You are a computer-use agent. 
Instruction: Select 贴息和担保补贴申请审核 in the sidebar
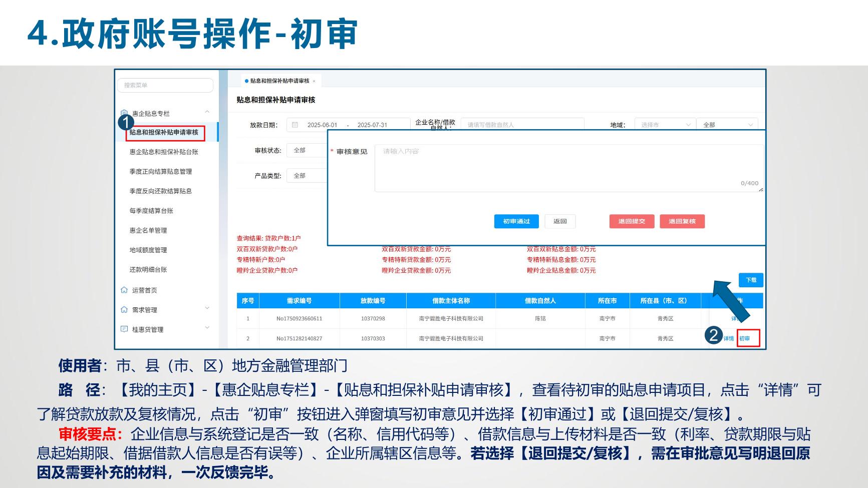pyautogui.click(x=164, y=133)
